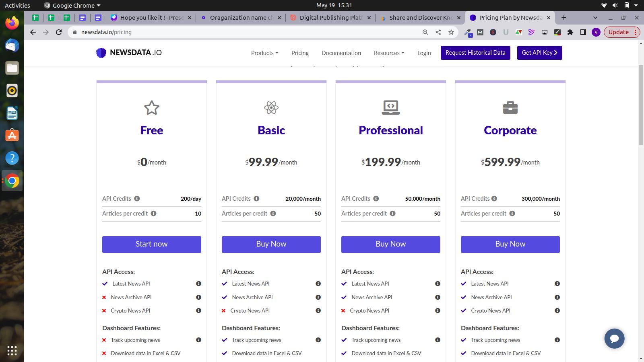
Task: Click the Get API Key button
Action: tap(539, 52)
